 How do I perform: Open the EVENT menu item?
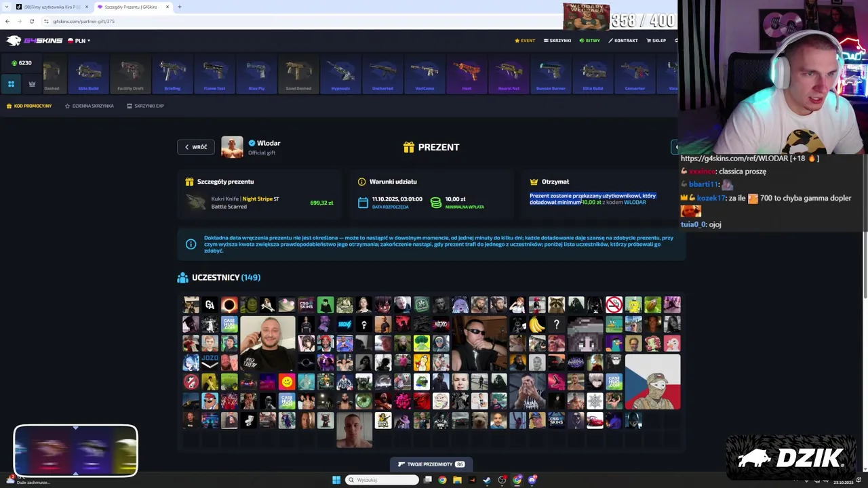click(x=525, y=41)
